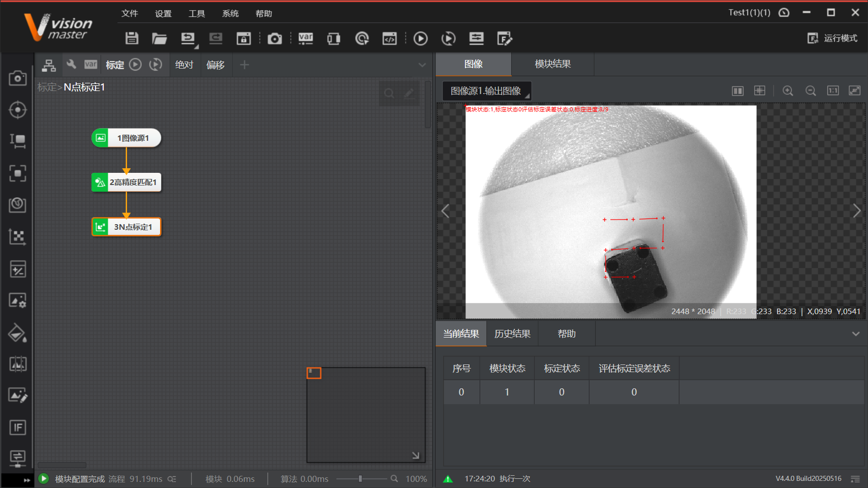Toggle the split-view image layout
The image size is (868, 488).
[737, 90]
